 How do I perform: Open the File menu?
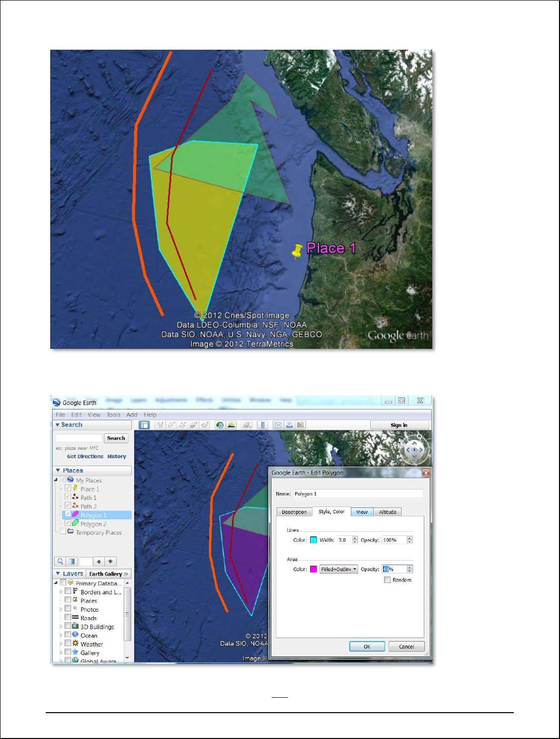(x=60, y=415)
